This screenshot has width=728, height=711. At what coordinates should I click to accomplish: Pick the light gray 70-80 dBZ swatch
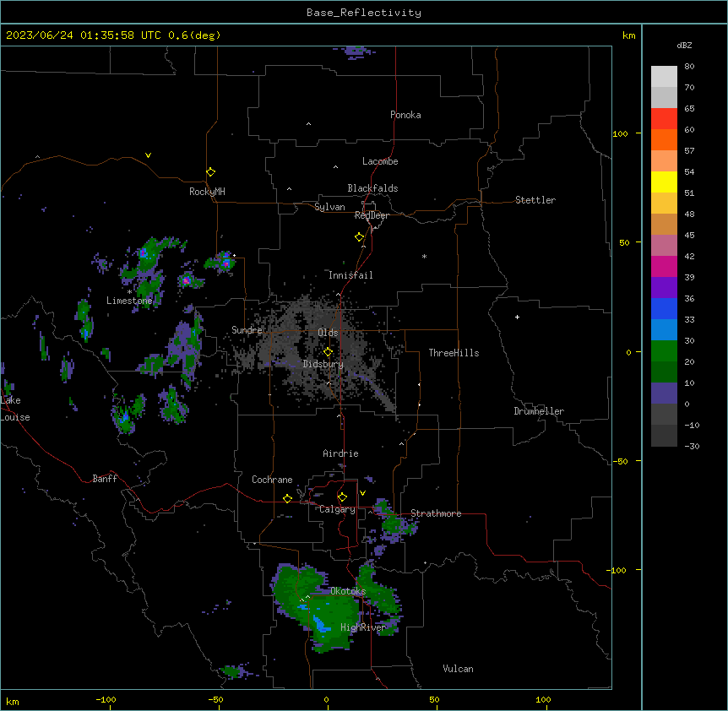[x=664, y=77]
